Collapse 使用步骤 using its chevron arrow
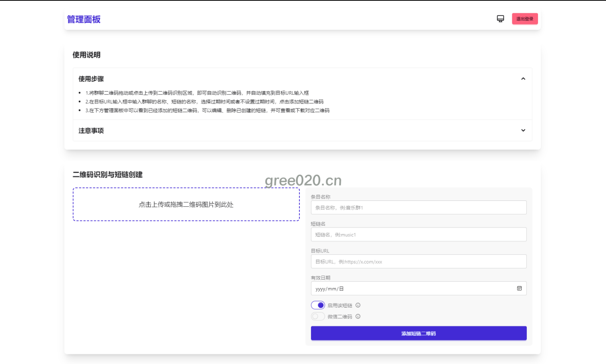Viewport: 606px width, 364px height. click(523, 79)
